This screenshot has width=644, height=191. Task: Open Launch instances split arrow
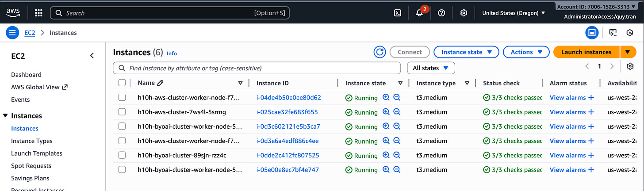coord(628,52)
